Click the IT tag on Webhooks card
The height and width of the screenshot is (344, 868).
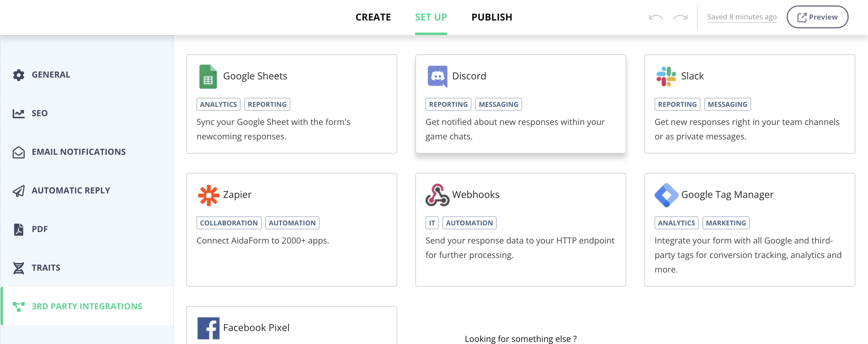[x=432, y=223]
